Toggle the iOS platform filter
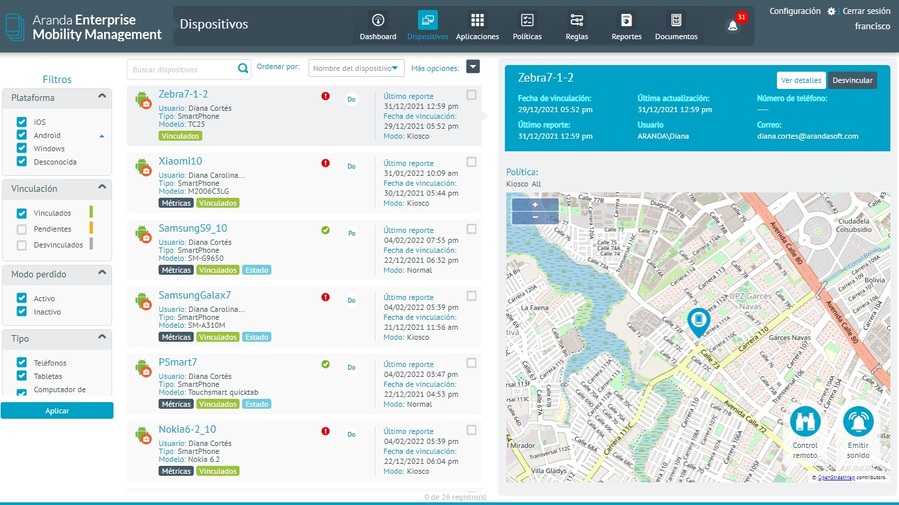This screenshot has width=899, height=505. [x=22, y=122]
